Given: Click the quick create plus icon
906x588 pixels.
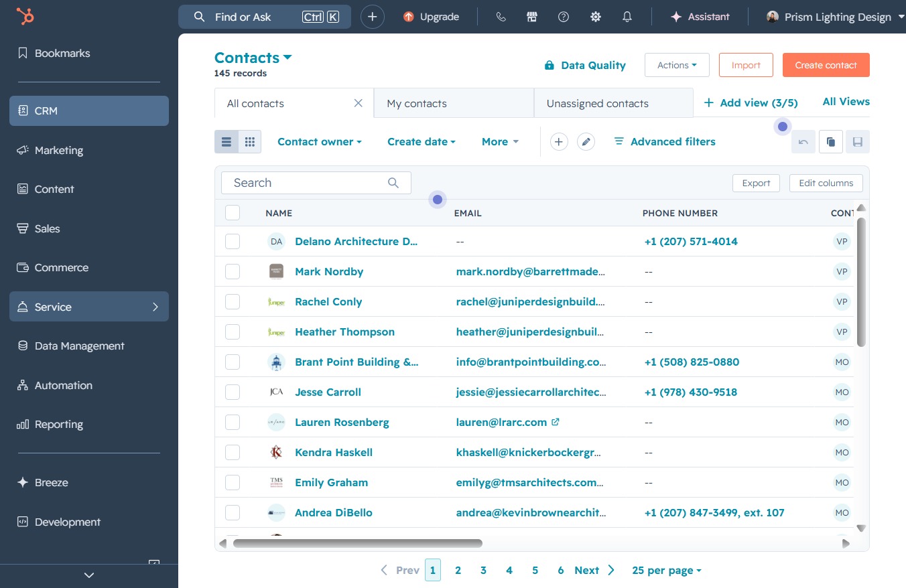Looking at the screenshot, I should (x=373, y=17).
